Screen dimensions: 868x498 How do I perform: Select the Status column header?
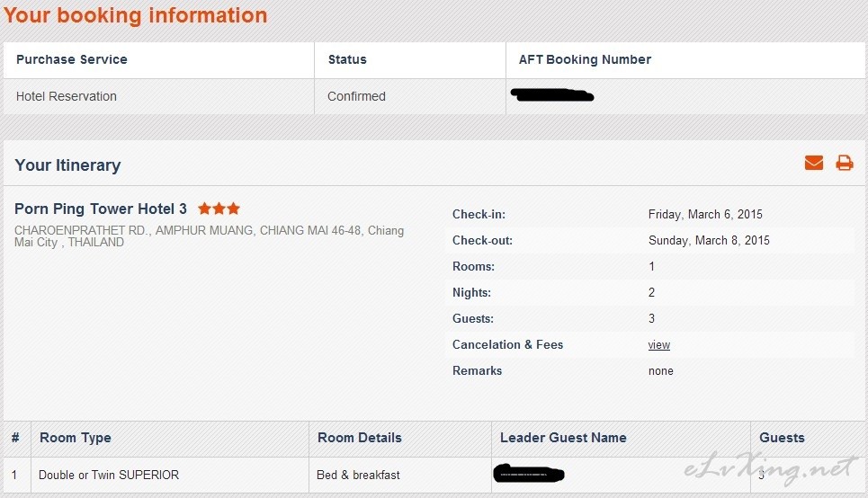pos(347,59)
